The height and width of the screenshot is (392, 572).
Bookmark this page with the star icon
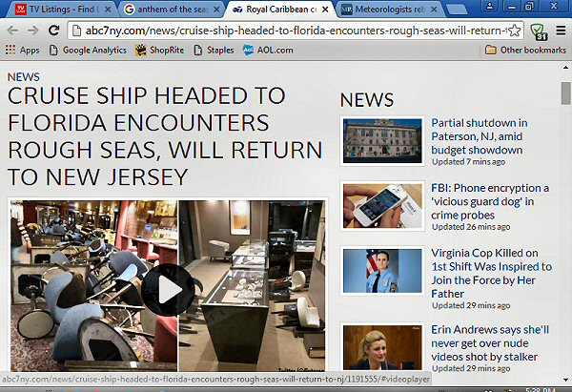click(514, 31)
